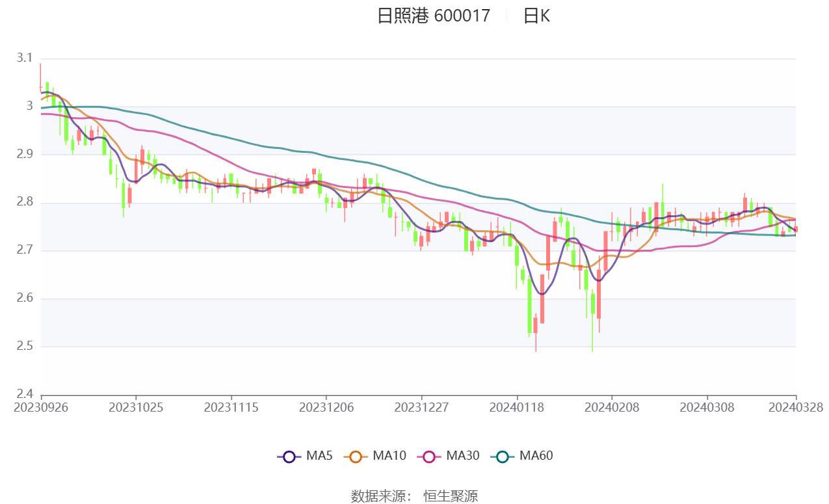Click the 2.8 y-axis value label
Image resolution: width=829 pixels, height=504 pixels.
pos(24,203)
